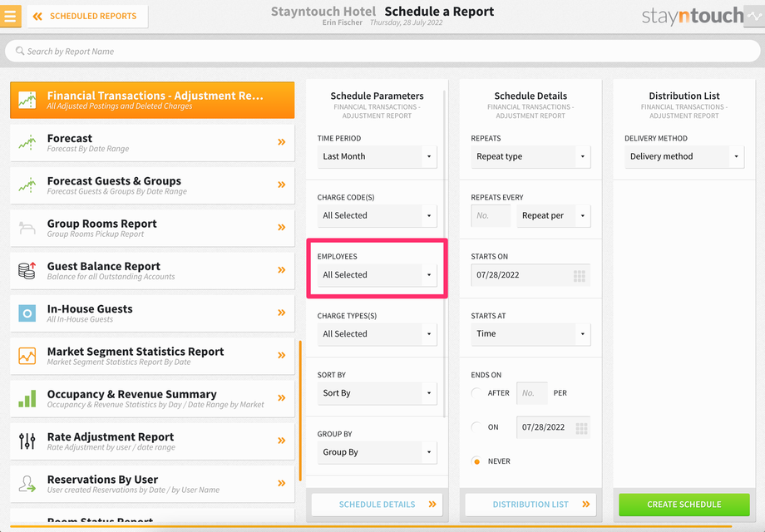
Task: Click the After occurrences number field
Action: click(x=532, y=393)
